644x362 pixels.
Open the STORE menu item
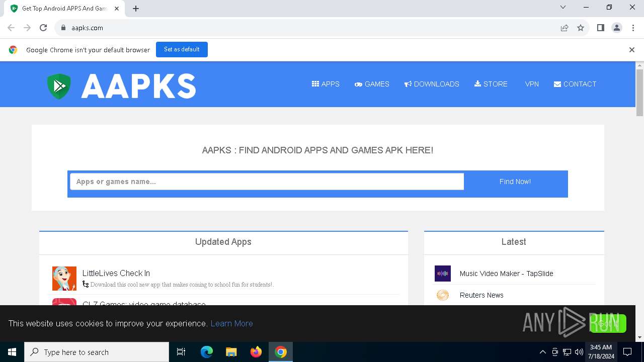click(491, 84)
